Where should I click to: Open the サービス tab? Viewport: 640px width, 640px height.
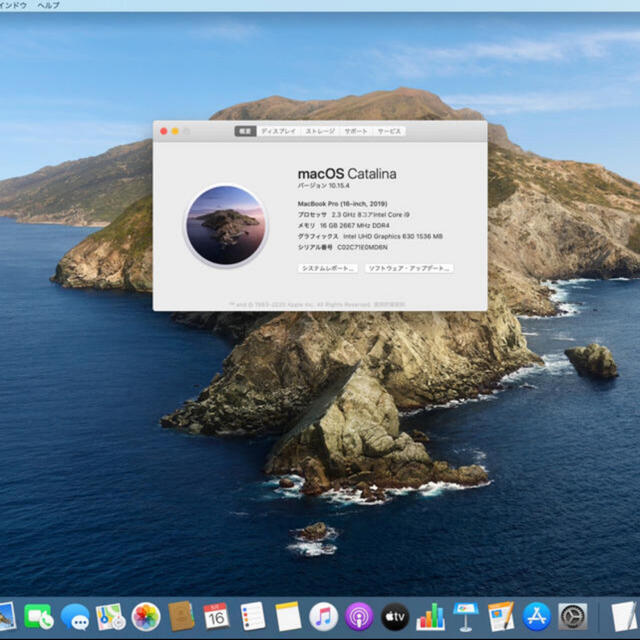pos(389,131)
